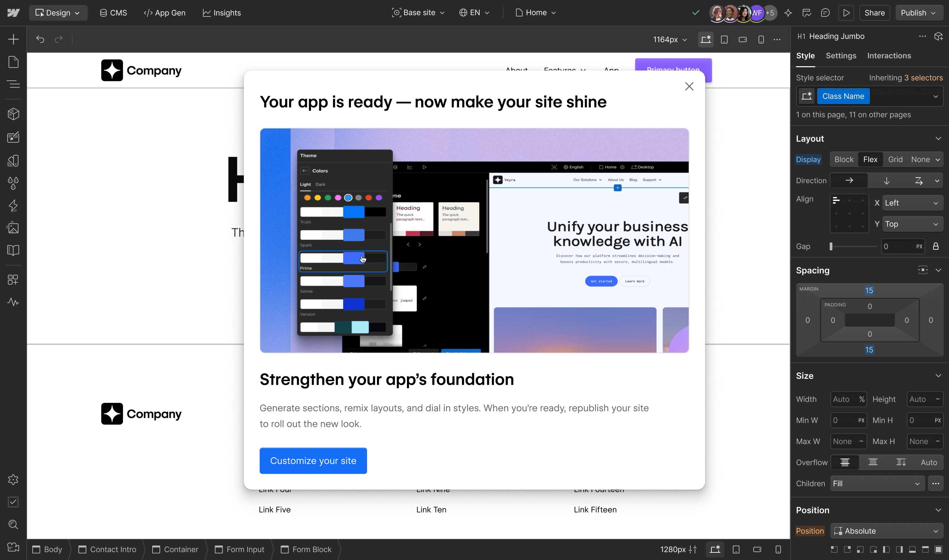The height and width of the screenshot is (560, 949).
Task: Collapse the Size section
Action: [938, 376]
